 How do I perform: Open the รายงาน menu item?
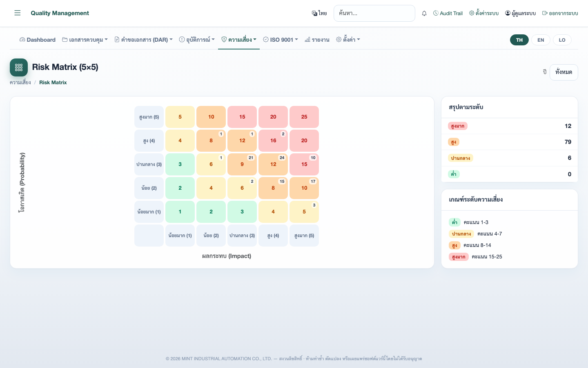pyautogui.click(x=317, y=40)
